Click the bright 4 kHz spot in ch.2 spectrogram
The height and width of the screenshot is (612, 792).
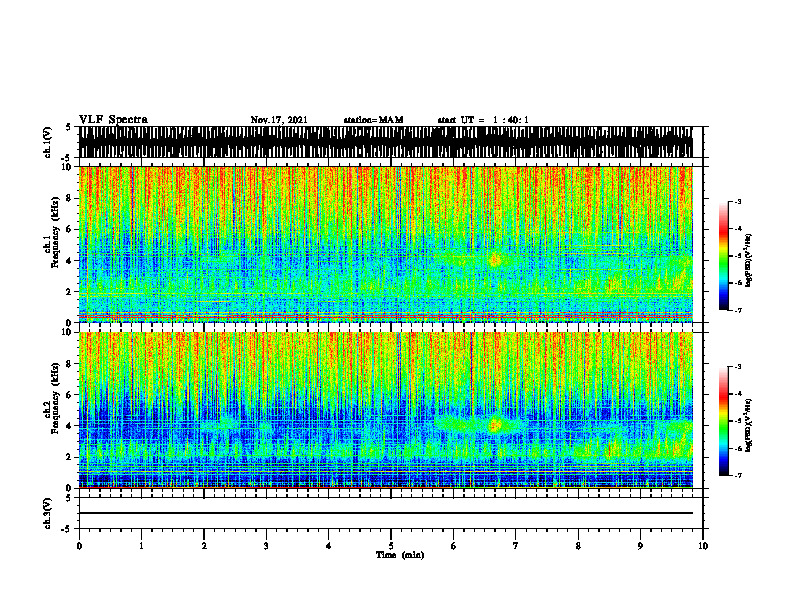(x=494, y=425)
